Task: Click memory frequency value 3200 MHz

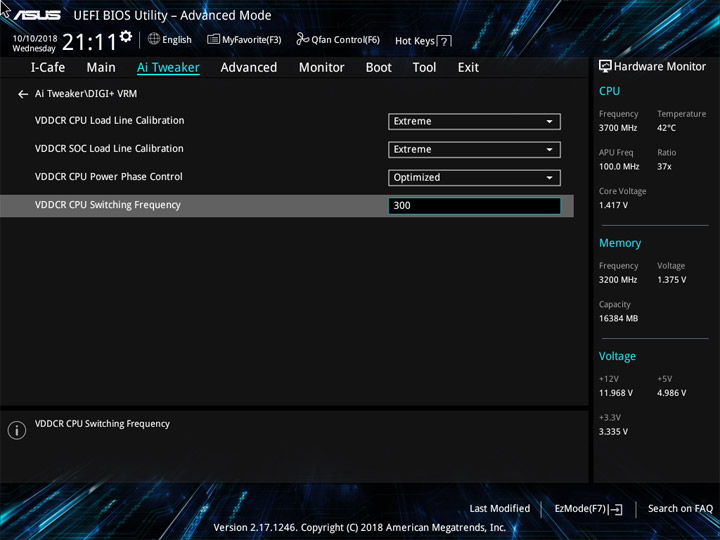Action: 618,280
